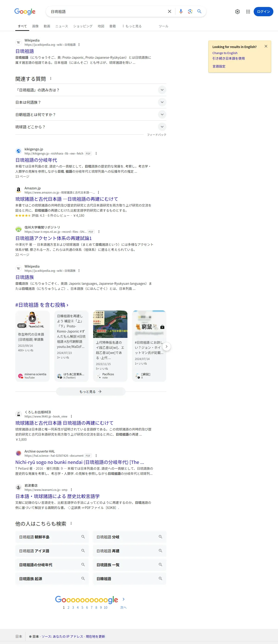Open the three-dot menu of the 岩波書店 result
278x644 pixels.
click(71, 489)
